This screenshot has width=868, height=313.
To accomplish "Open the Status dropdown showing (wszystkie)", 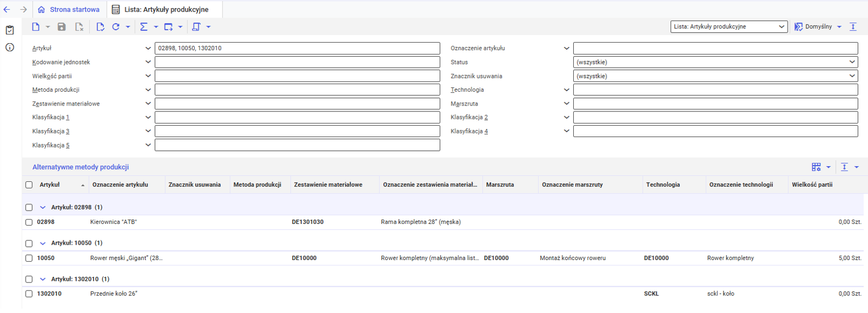I will [x=715, y=62].
